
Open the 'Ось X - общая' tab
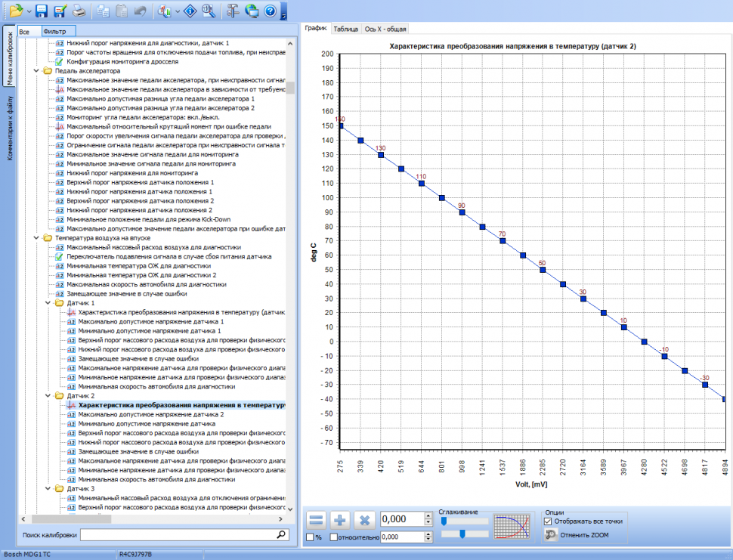386,29
